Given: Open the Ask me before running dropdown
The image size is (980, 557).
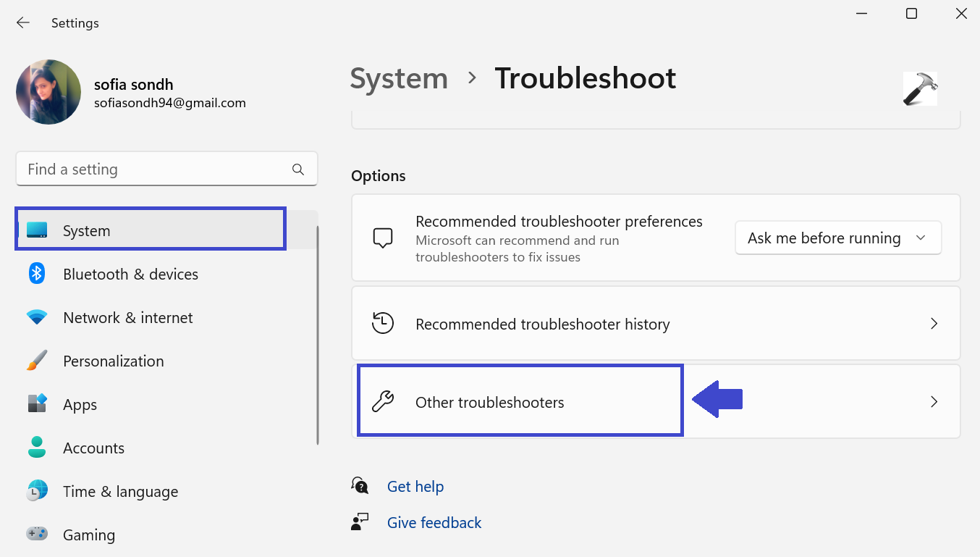Looking at the screenshot, I should tap(837, 238).
